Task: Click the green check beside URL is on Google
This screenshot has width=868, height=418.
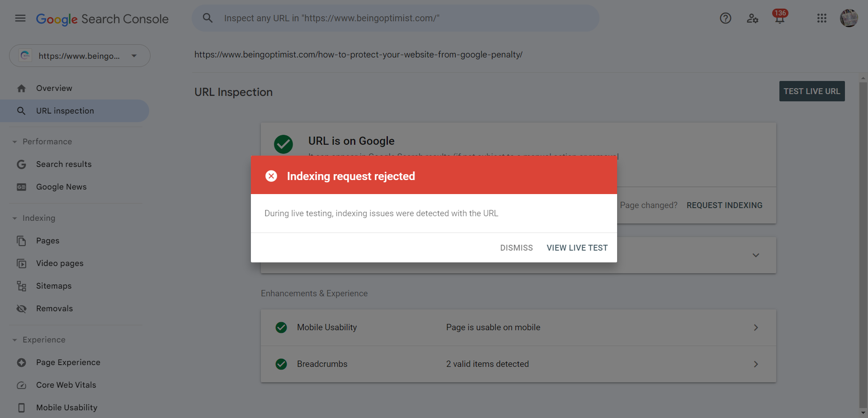Action: click(x=283, y=144)
